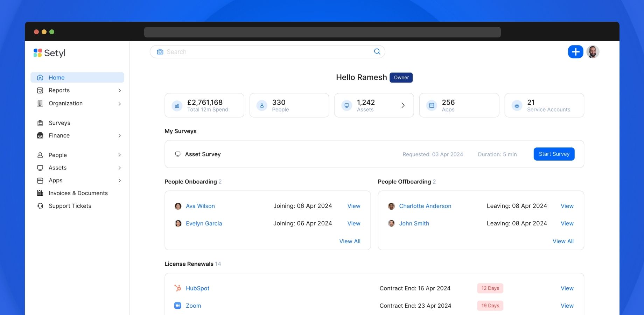Click Ava Wilson's avatar
Image resolution: width=644 pixels, height=315 pixels.
(x=178, y=206)
